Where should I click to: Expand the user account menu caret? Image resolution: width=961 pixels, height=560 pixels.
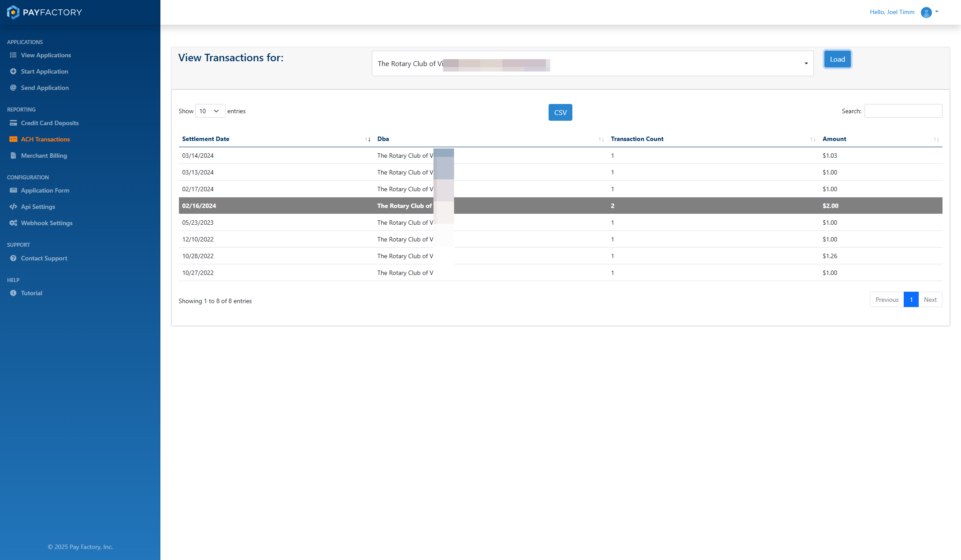937,12
